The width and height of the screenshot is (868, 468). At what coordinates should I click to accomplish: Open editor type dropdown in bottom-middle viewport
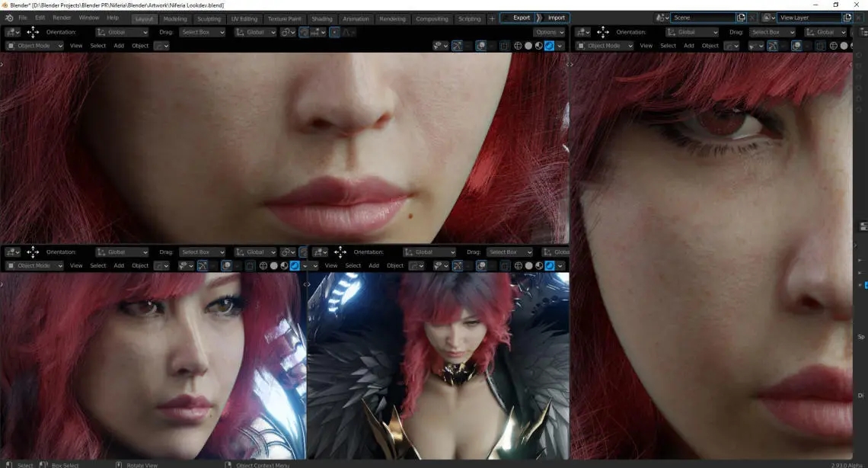(x=320, y=252)
